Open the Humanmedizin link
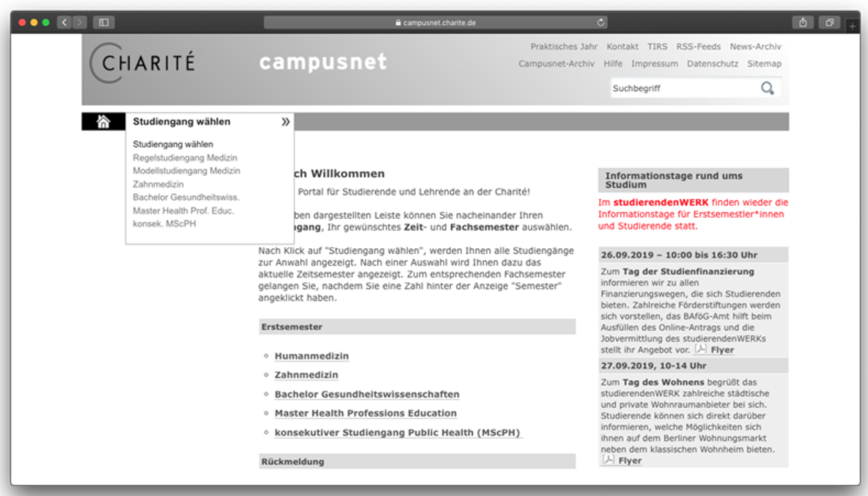This screenshot has width=868, height=496. click(x=312, y=356)
